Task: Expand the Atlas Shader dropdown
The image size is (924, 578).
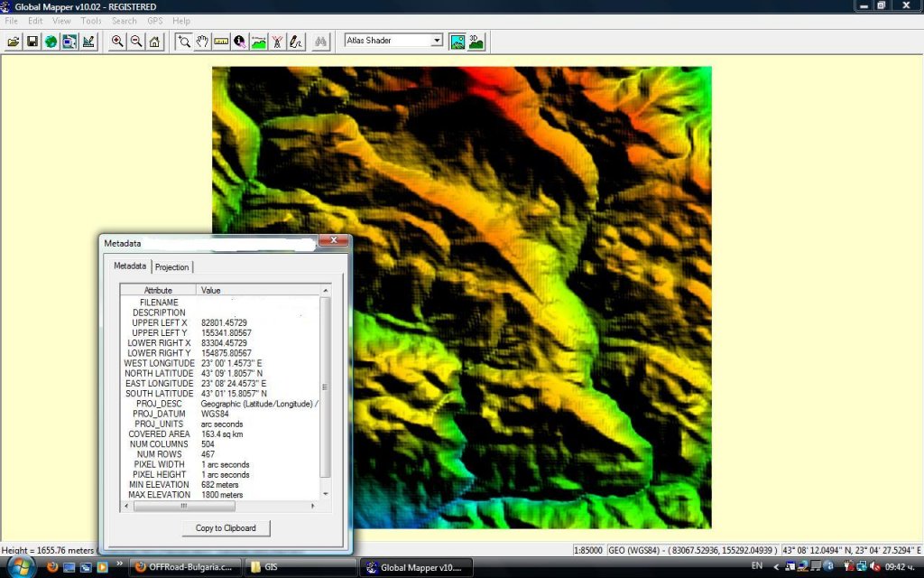Action: click(x=437, y=41)
